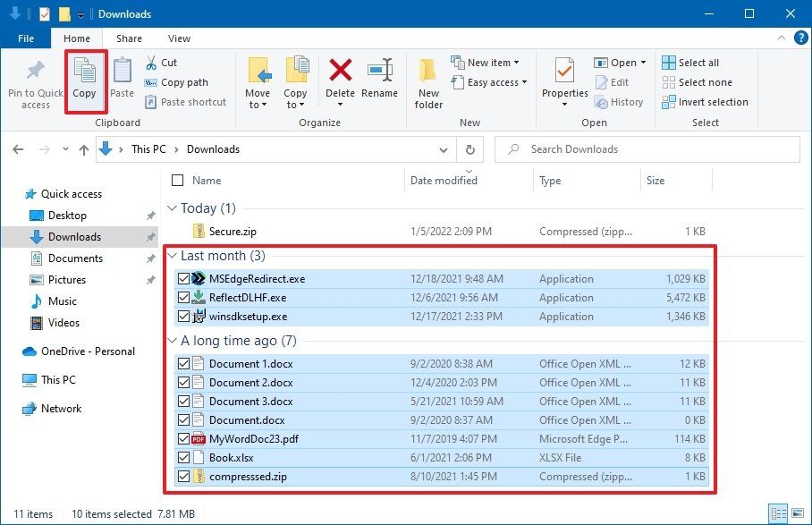Screen dimensions: 812x525
Task: Open Properties from the ribbon icon
Action: (x=563, y=81)
